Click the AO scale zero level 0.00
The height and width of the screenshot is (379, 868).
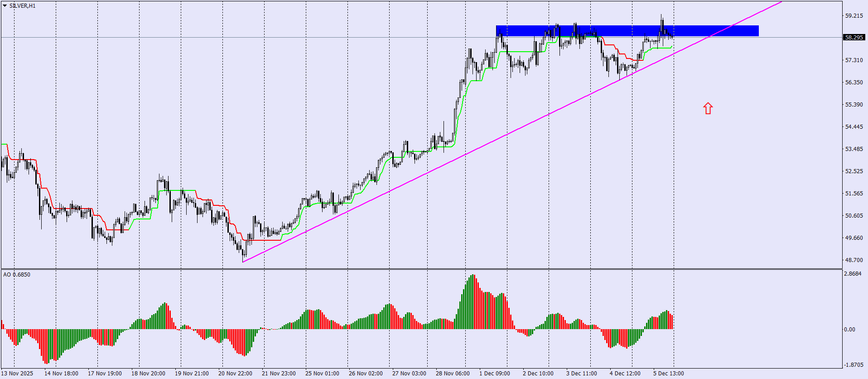[x=849, y=330]
